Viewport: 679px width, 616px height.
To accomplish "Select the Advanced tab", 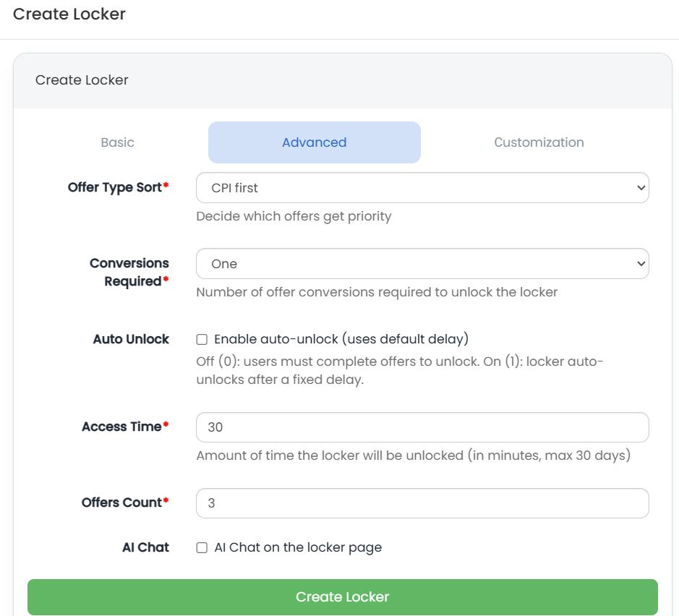I will coord(314,142).
